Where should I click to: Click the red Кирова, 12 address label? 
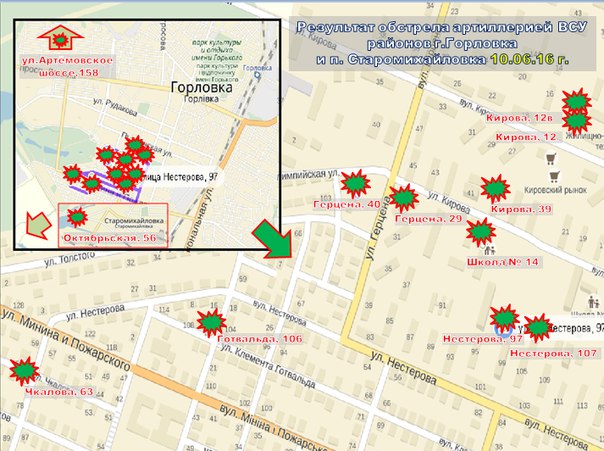pyautogui.click(x=526, y=137)
